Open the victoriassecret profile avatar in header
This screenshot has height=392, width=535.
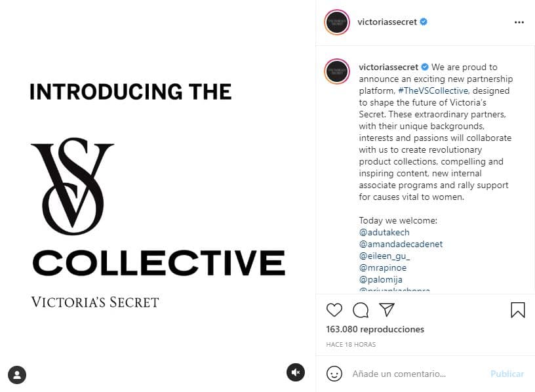coord(336,22)
